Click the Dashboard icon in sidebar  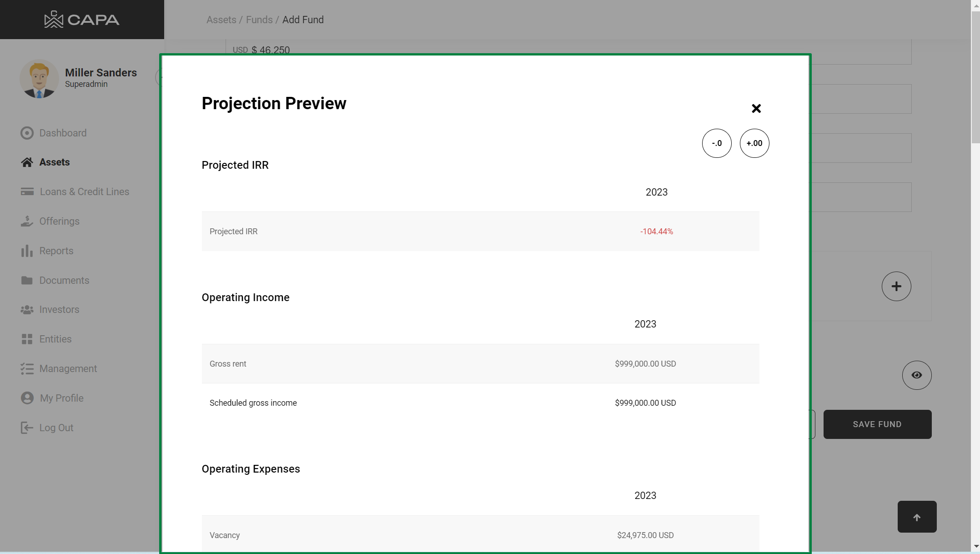click(27, 133)
